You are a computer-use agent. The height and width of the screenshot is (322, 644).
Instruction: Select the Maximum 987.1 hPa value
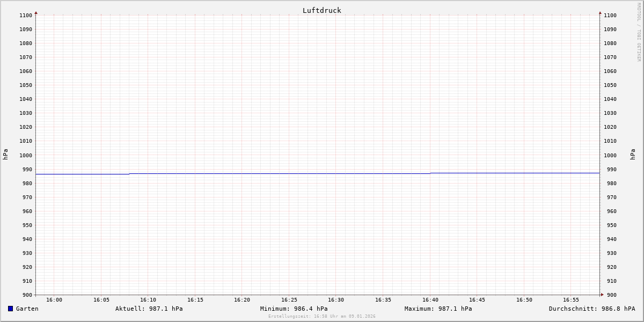pyautogui.click(x=438, y=309)
